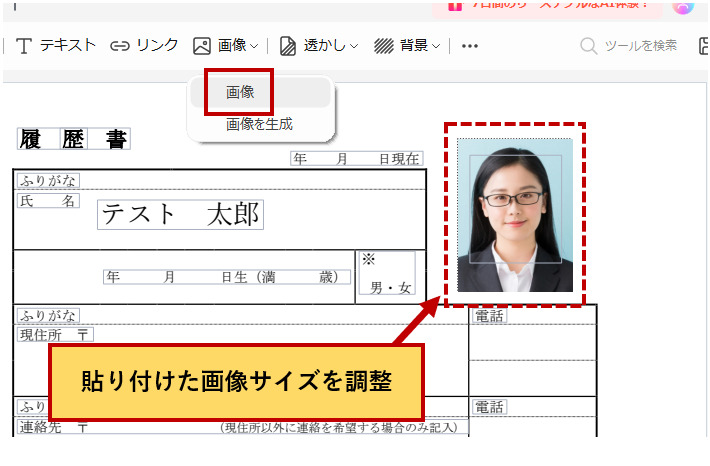This screenshot has width=710, height=466.
Task: Open the three-dot more options menu
Action: coord(470,46)
